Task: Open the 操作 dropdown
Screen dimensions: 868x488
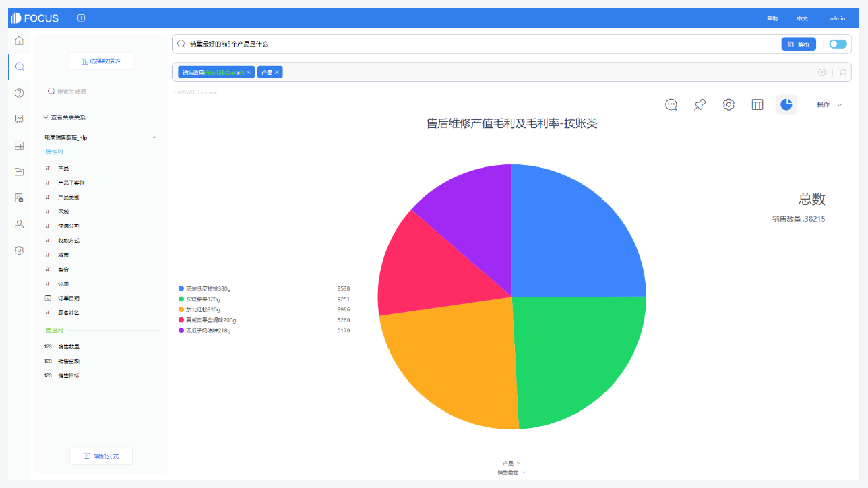Action: pyautogui.click(x=829, y=105)
